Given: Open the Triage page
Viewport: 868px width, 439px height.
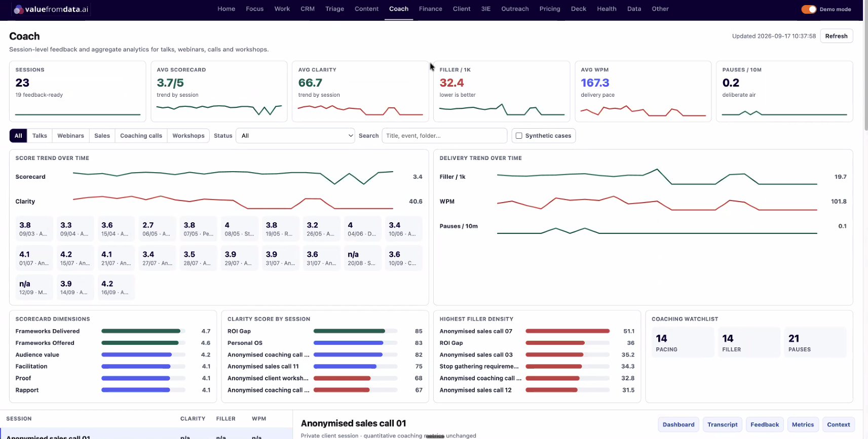Looking at the screenshot, I should click(335, 9).
